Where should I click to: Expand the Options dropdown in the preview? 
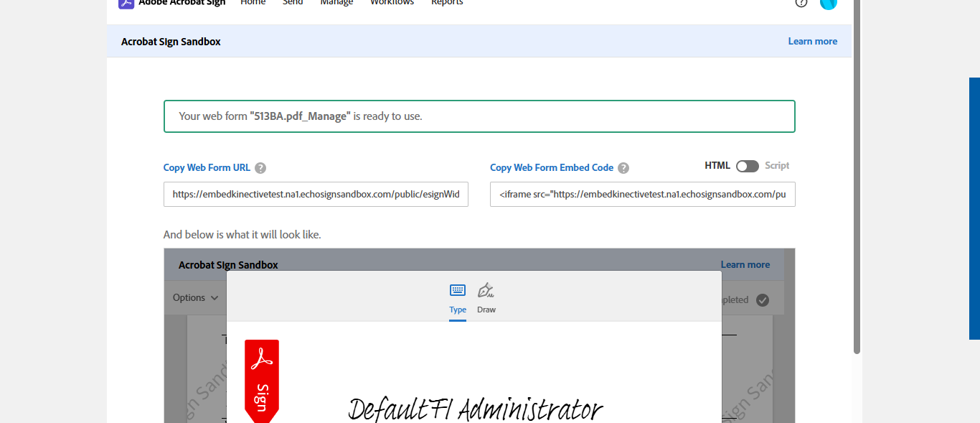tap(196, 297)
